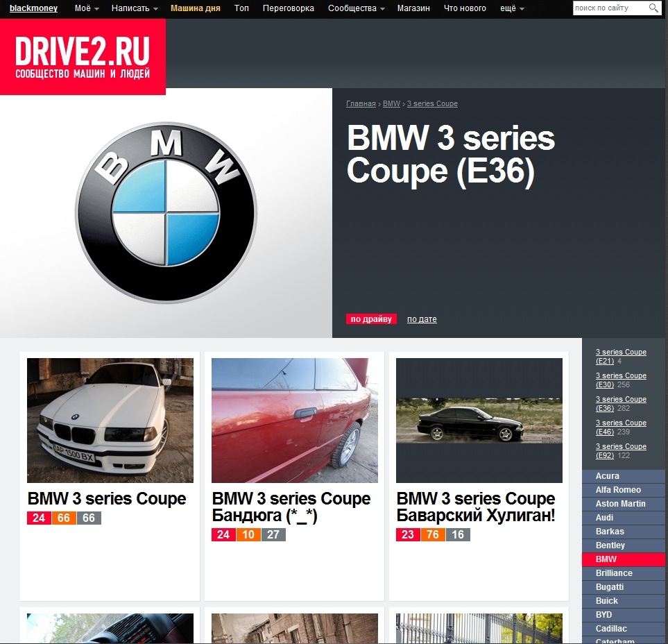This screenshot has height=644, width=668.
Task: Click red 24 badge under Бандюга
Action: (223, 534)
